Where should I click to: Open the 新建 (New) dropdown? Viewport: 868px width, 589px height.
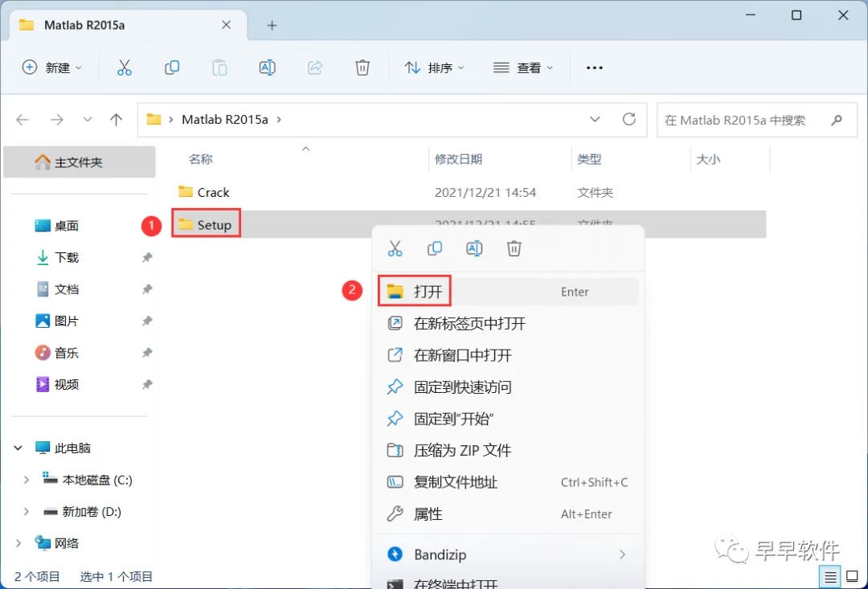point(51,67)
